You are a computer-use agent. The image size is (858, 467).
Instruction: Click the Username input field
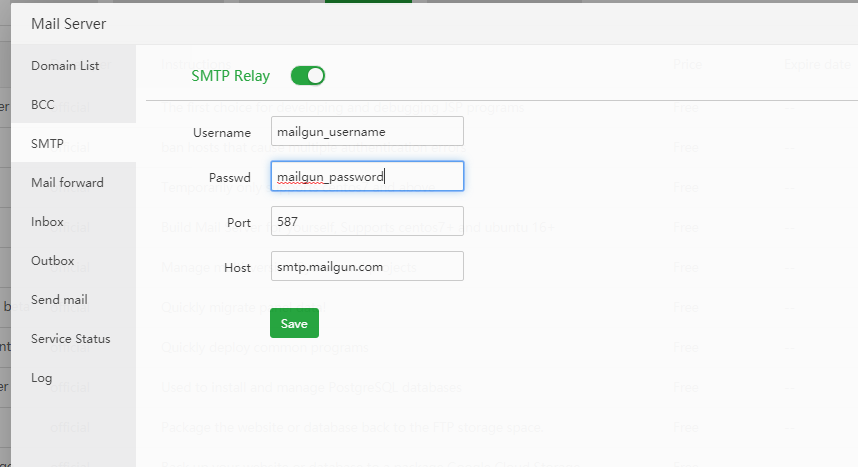[367, 131]
